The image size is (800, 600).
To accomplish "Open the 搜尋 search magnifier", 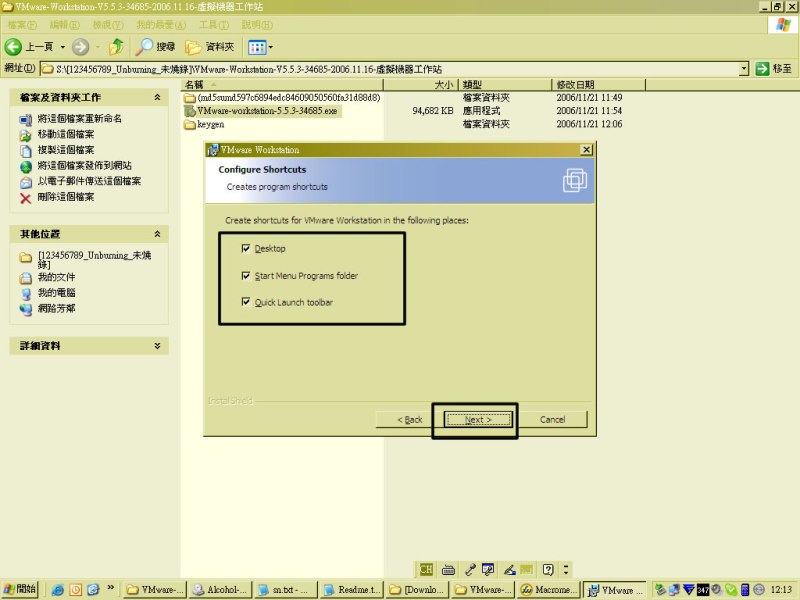I will point(156,47).
